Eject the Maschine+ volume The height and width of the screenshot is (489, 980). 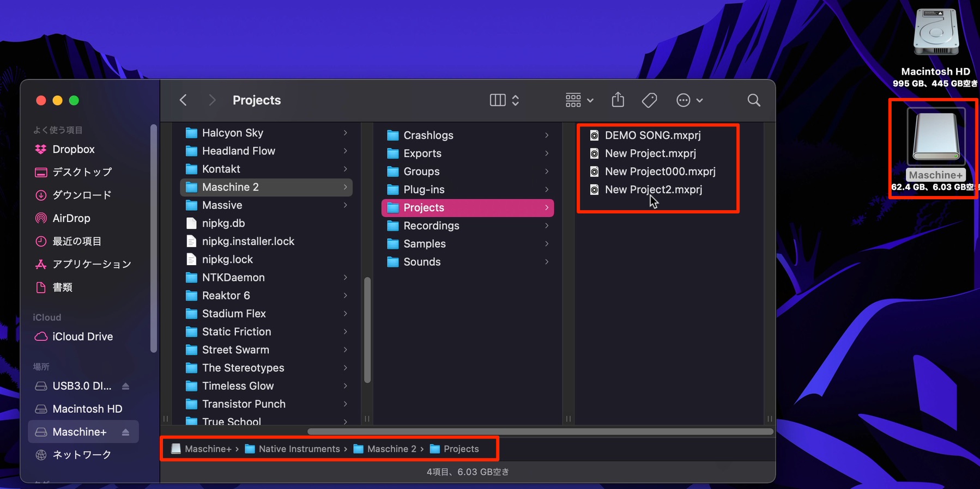point(126,432)
